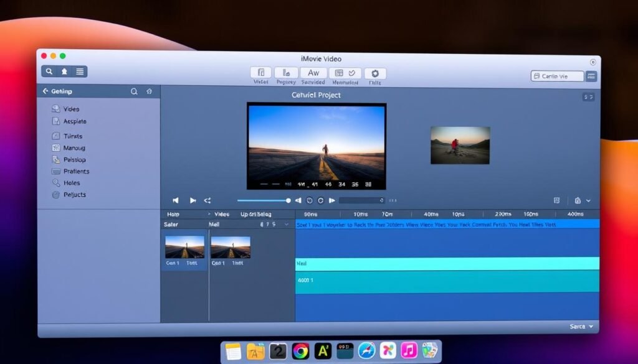Image resolution: width=638 pixels, height=364 pixels.
Task: Open the green A app in dock
Action: click(323, 352)
